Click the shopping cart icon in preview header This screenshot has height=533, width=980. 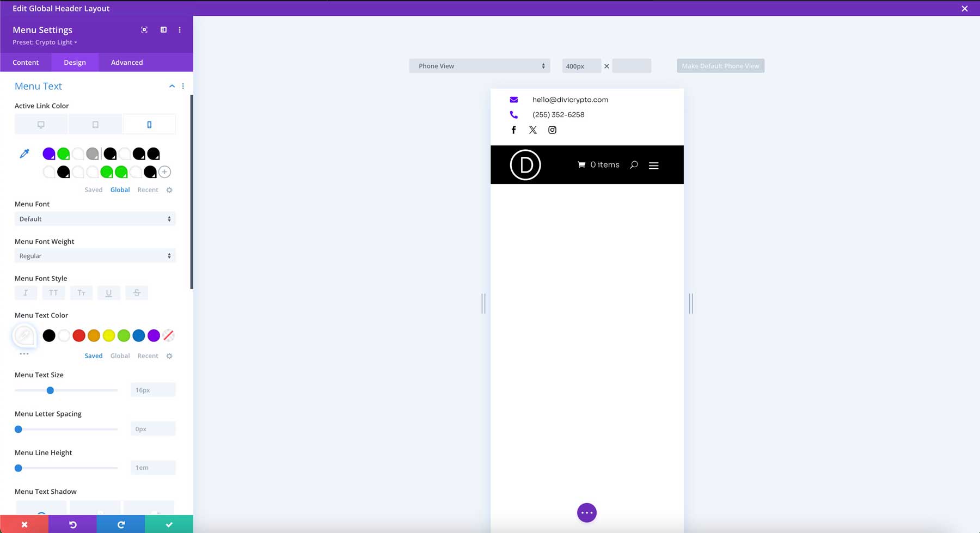pyautogui.click(x=581, y=164)
